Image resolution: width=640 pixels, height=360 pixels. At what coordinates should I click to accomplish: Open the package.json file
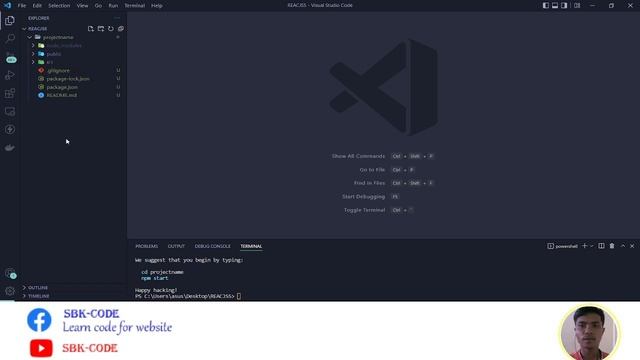coord(73,87)
